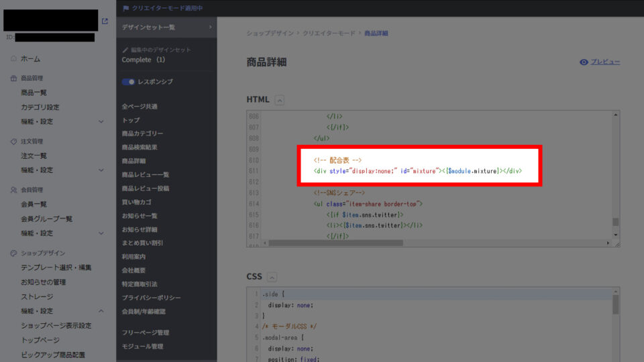Collapse the HTML editor section
This screenshot has width=644, height=362.
tap(280, 100)
